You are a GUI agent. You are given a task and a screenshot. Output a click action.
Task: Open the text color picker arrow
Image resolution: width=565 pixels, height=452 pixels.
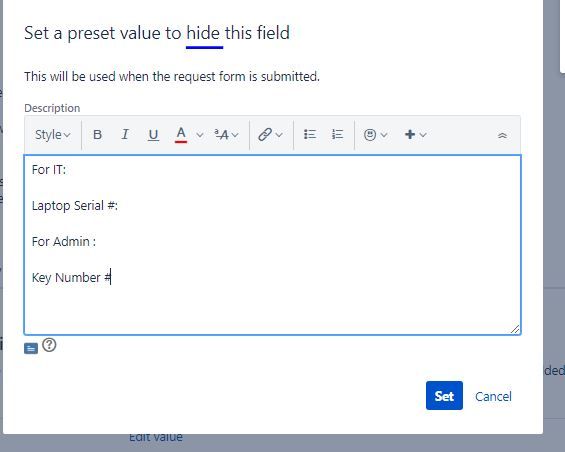point(200,135)
